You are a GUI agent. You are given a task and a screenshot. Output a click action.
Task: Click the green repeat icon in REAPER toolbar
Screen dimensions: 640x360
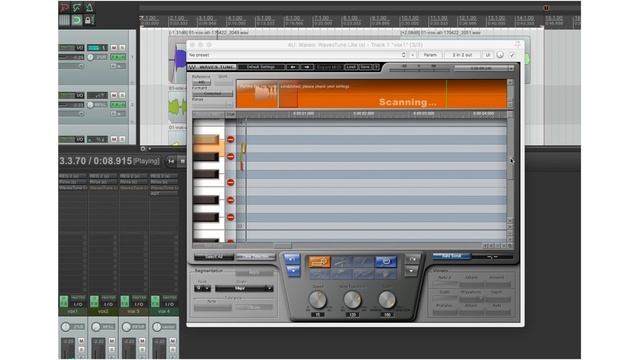pyautogui.click(x=76, y=20)
